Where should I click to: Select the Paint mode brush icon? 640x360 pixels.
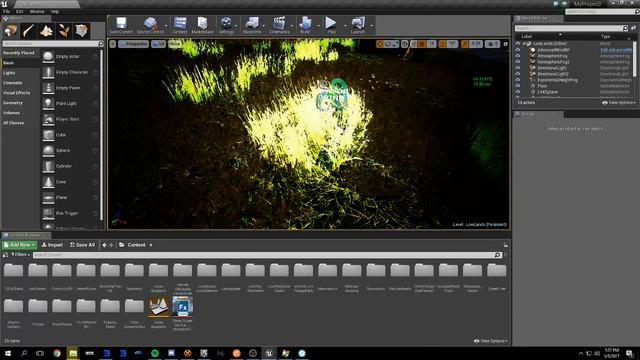pyautogui.click(x=29, y=31)
